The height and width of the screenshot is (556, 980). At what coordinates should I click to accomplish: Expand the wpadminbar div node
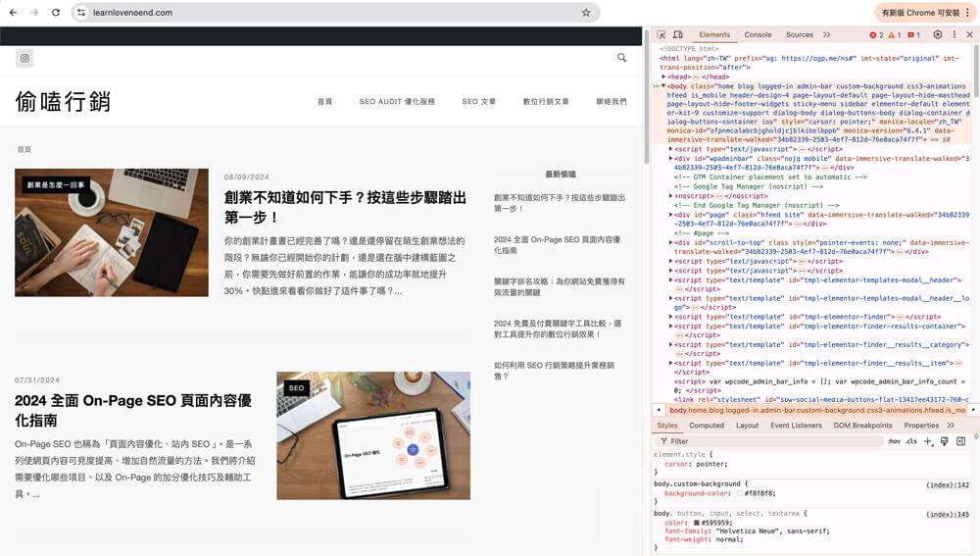tap(670, 158)
